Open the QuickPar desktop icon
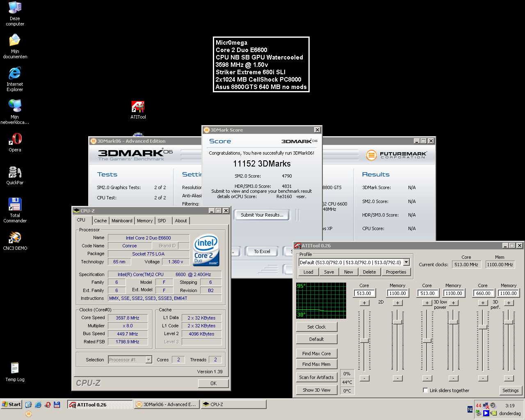525x420 pixels. pos(15,175)
